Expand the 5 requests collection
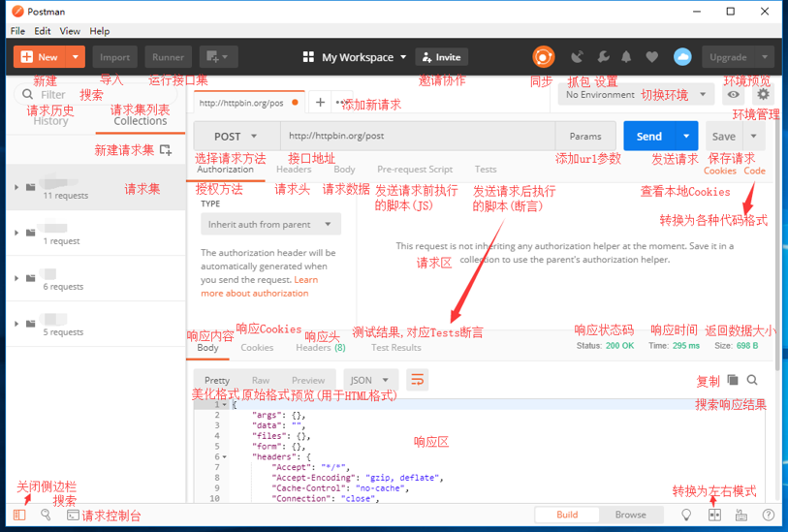Screen dimensions: 788x532 pyautogui.click(x=16, y=324)
